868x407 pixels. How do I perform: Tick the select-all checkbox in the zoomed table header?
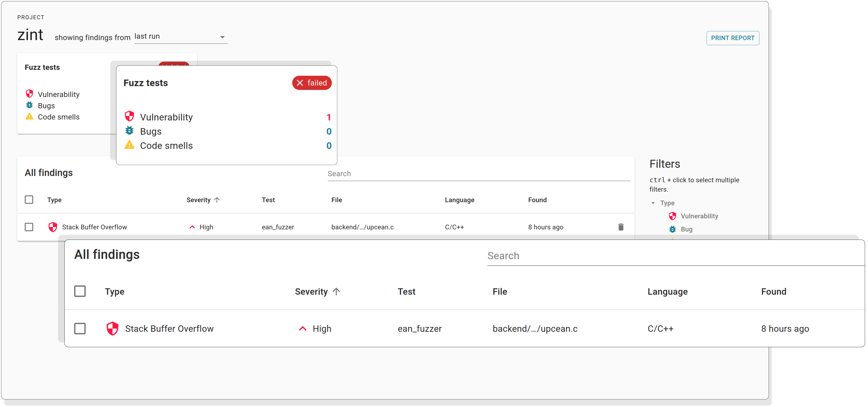coord(80,291)
